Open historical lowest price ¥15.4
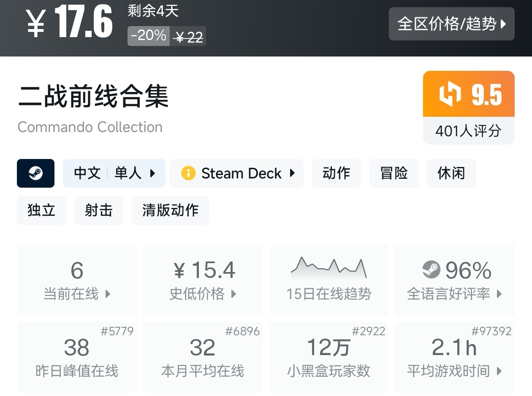532x396 pixels. pos(203,280)
